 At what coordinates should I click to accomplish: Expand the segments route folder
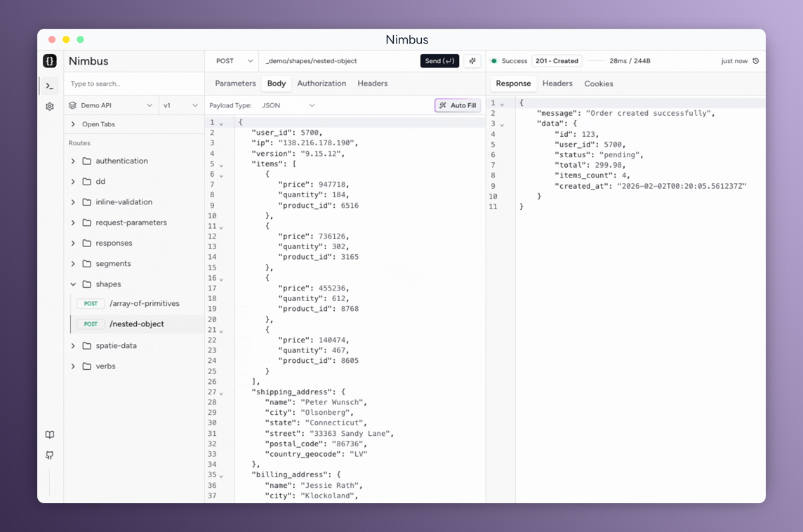[x=73, y=263]
